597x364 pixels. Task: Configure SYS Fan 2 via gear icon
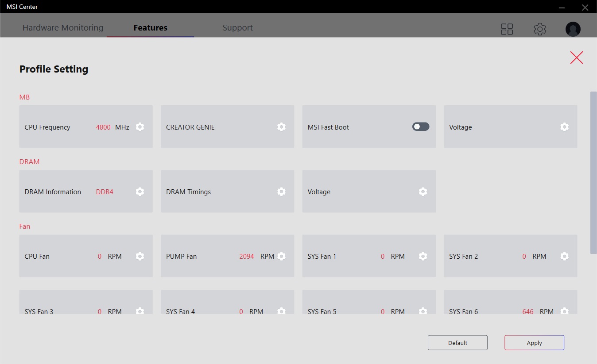(564, 256)
